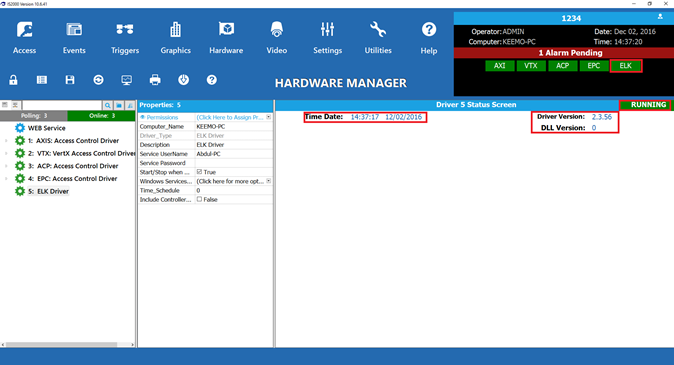The image size is (674, 365).
Task: Toggle the Start/Stop when True checkbox
Action: click(x=199, y=172)
